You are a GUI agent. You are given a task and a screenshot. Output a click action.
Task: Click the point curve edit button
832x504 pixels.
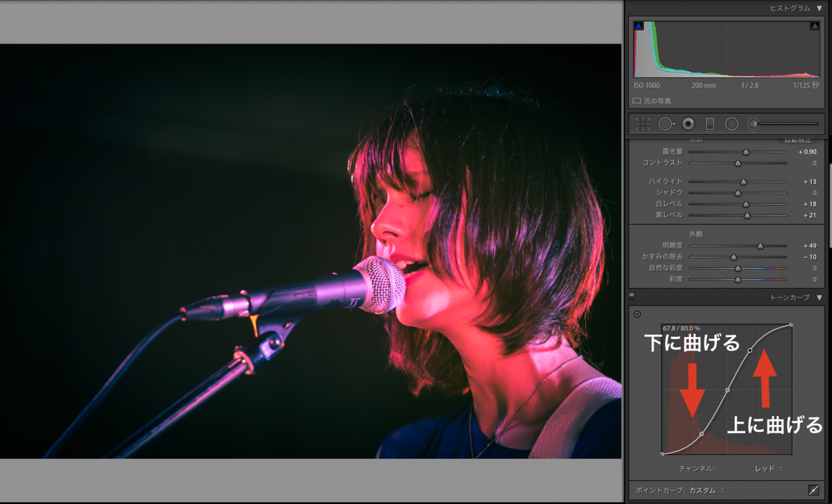(x=813, y=490)
